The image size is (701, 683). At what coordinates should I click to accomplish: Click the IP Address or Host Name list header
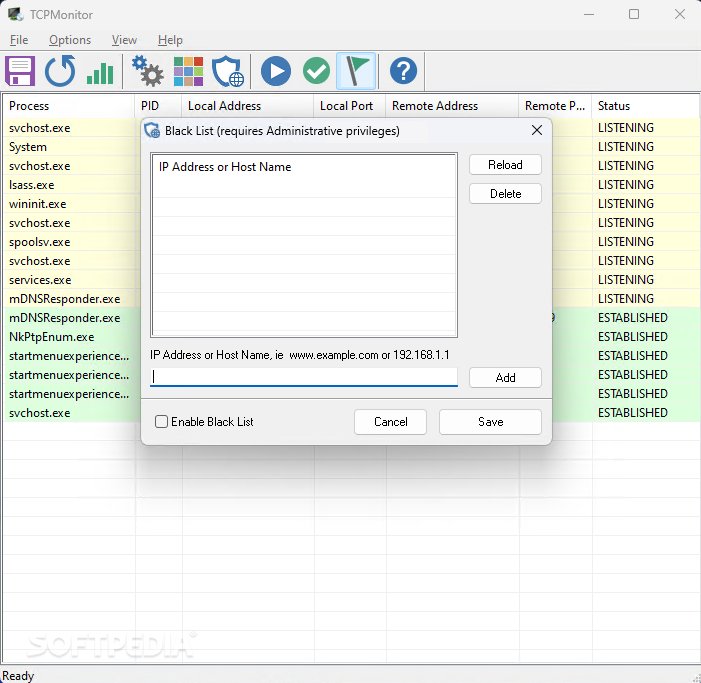[x=225, y=167]
